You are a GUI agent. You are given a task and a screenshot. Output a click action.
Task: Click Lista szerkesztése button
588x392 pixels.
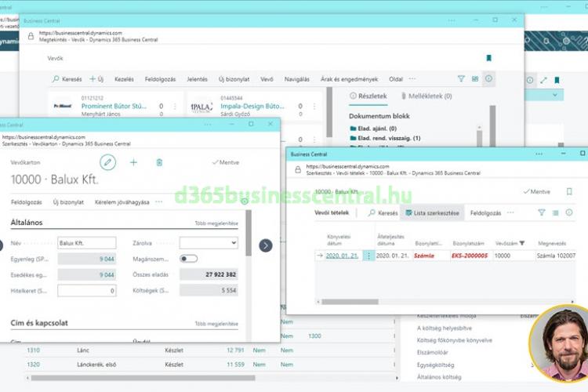pyautogui.click(x=434, y=212)
